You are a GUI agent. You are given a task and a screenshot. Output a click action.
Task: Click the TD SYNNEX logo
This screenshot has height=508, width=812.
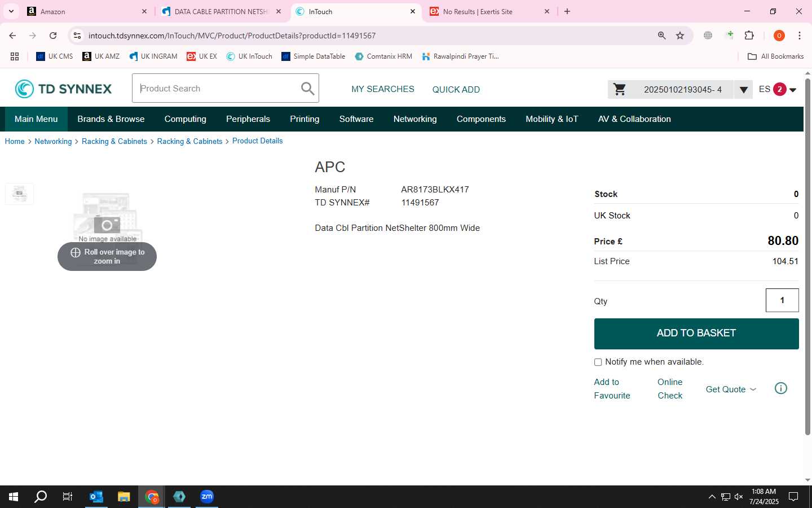pos(63,89)
